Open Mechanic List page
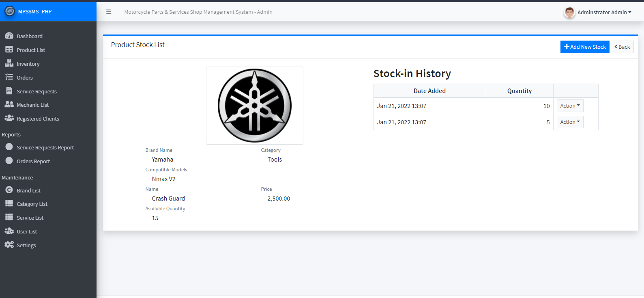The width and height of the screenshot is (644, 298). click(48, 105)
